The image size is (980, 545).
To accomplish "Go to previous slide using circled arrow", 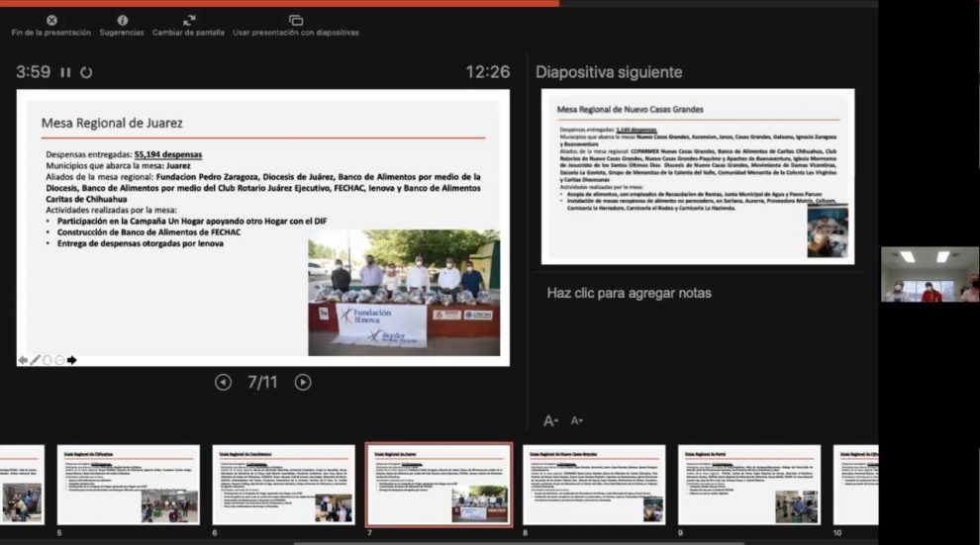I will (x=223, y=382).
